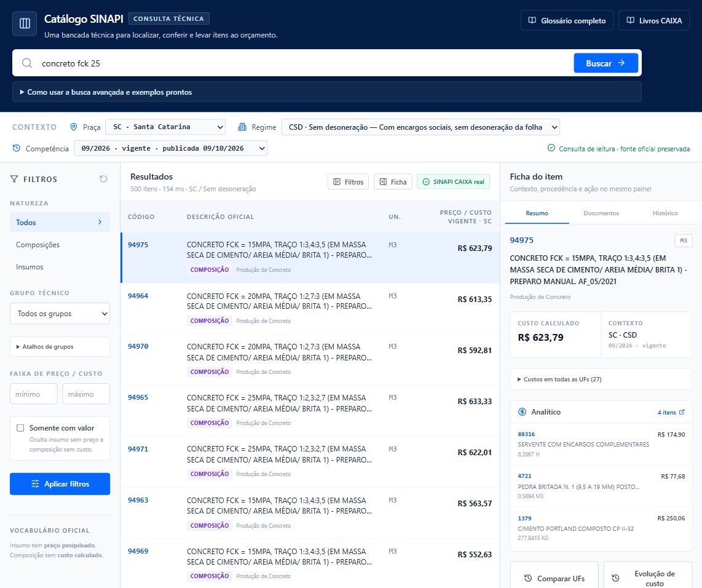
Task: Switch to the Histórico tab
Action: click(x=665, y=213)
